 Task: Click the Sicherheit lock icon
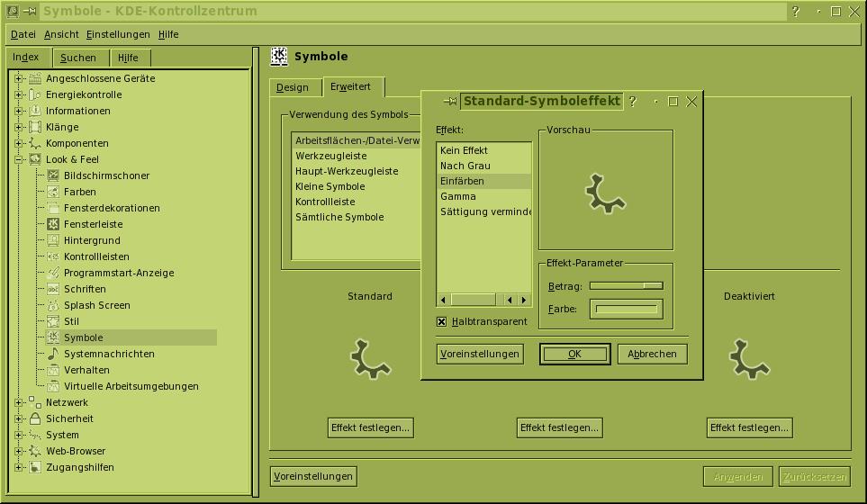35,418
